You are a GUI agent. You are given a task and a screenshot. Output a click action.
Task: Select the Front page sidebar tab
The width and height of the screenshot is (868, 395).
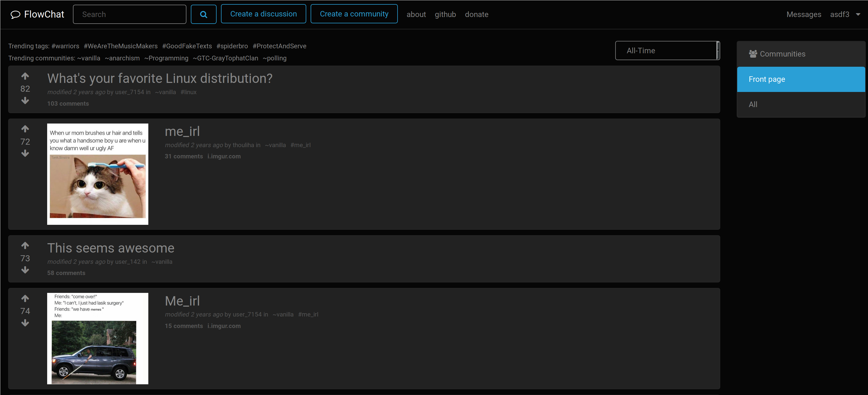[801, 79]
